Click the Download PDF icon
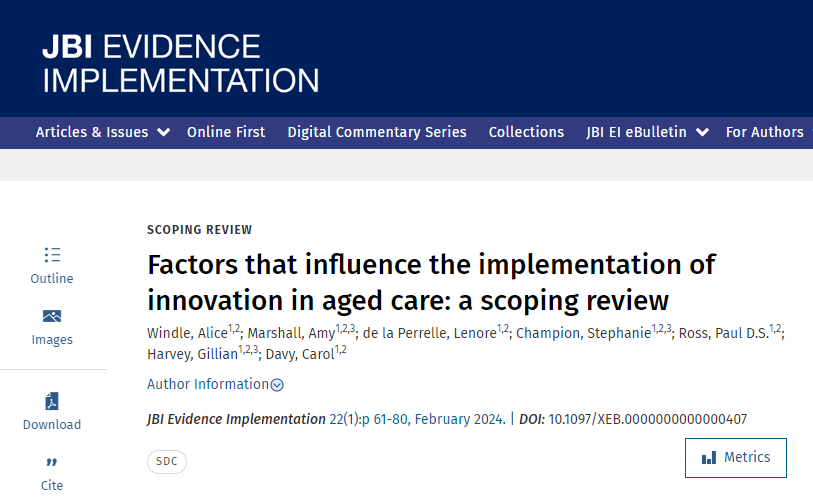 [x=52, y=401]
